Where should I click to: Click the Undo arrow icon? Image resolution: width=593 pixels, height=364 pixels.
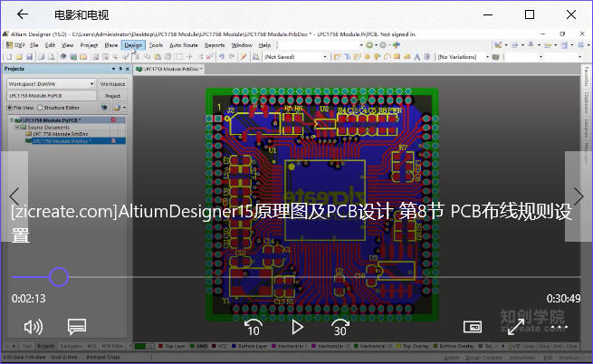[222, 57]
